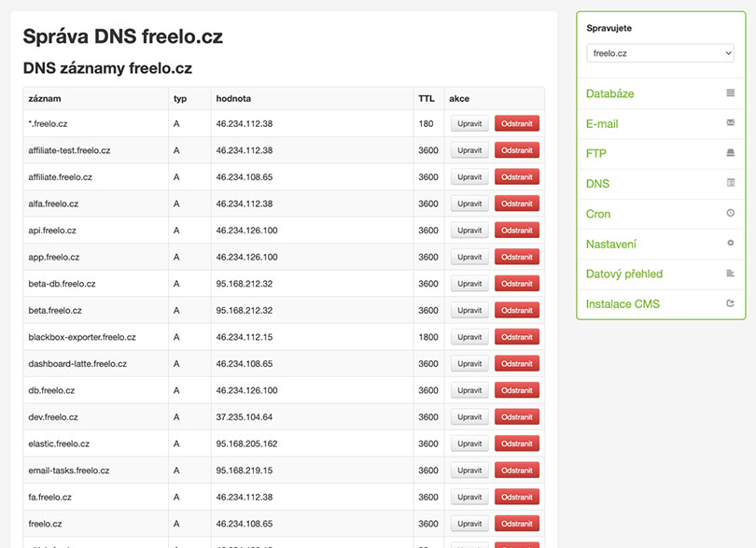Click the záznam column header
The image size is (756, 548).
pos(45,98)
